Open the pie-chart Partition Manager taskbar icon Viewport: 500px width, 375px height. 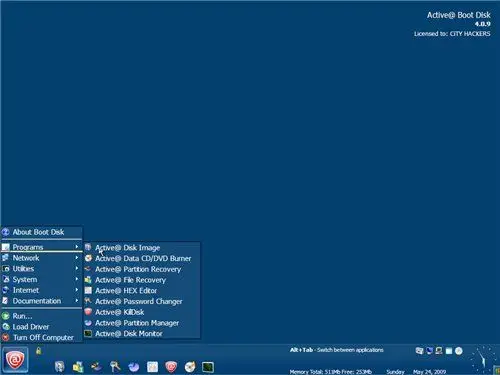(x=134, y=367)
